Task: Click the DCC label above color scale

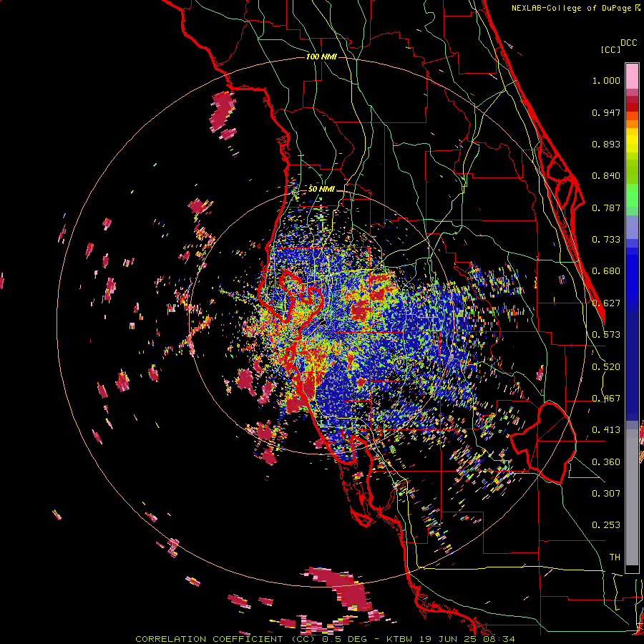Action: coord(628,43)
